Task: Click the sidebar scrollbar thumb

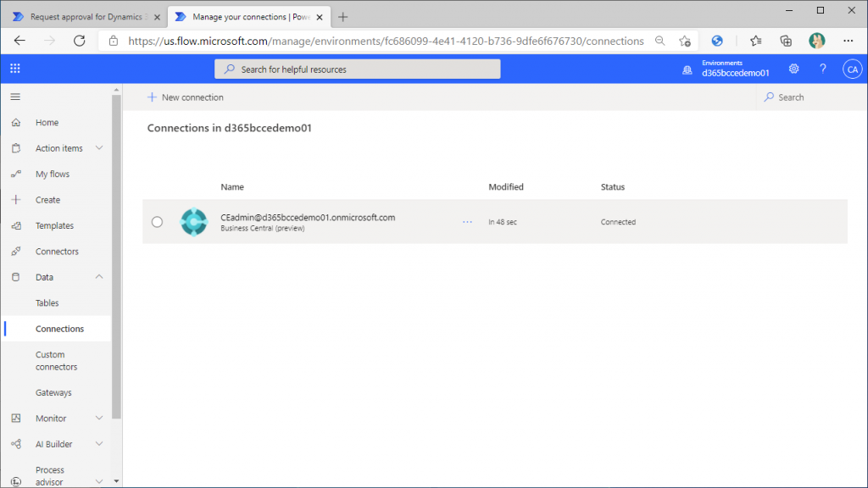Action: [116, 257]
